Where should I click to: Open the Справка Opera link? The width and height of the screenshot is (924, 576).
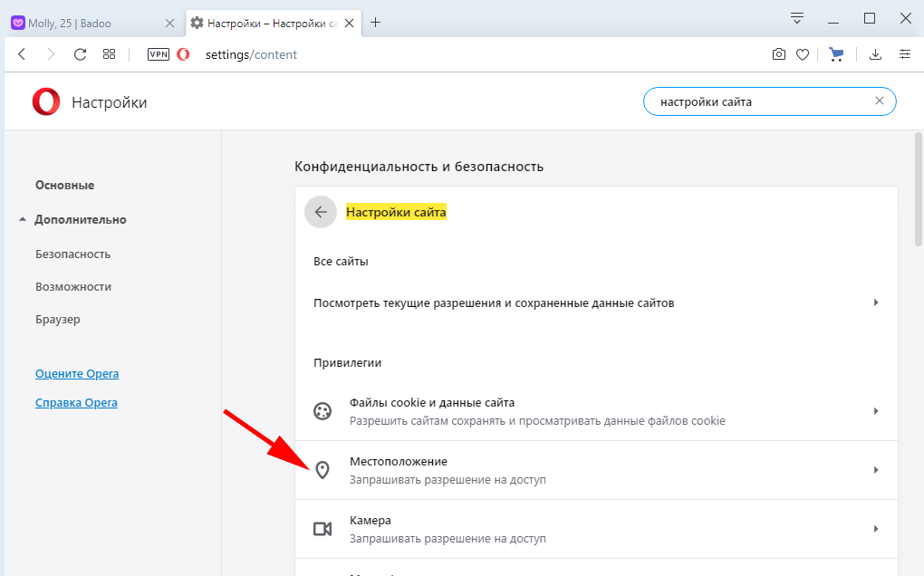(76, 402)
